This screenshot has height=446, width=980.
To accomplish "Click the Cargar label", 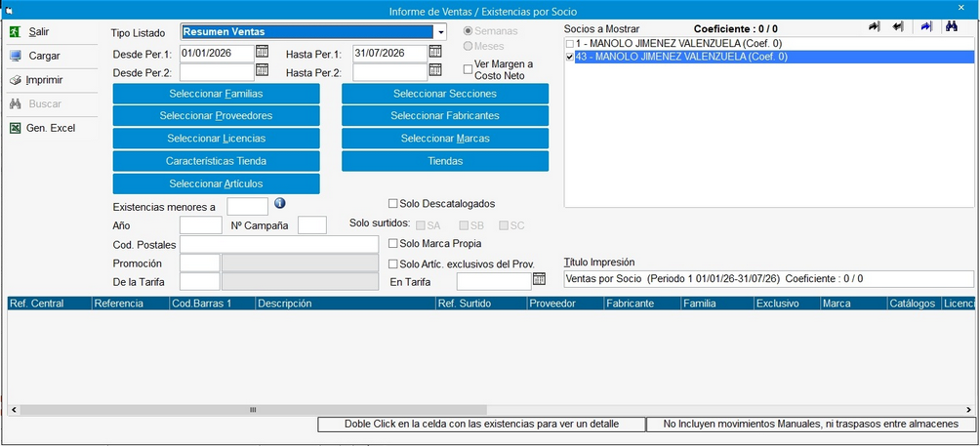I will tap(44, 57).
